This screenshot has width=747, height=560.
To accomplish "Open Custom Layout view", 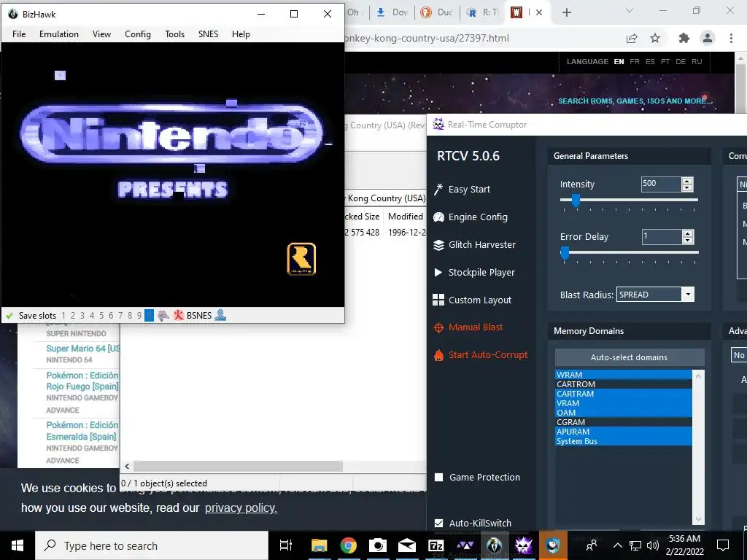I will click(x=472, y=300).
